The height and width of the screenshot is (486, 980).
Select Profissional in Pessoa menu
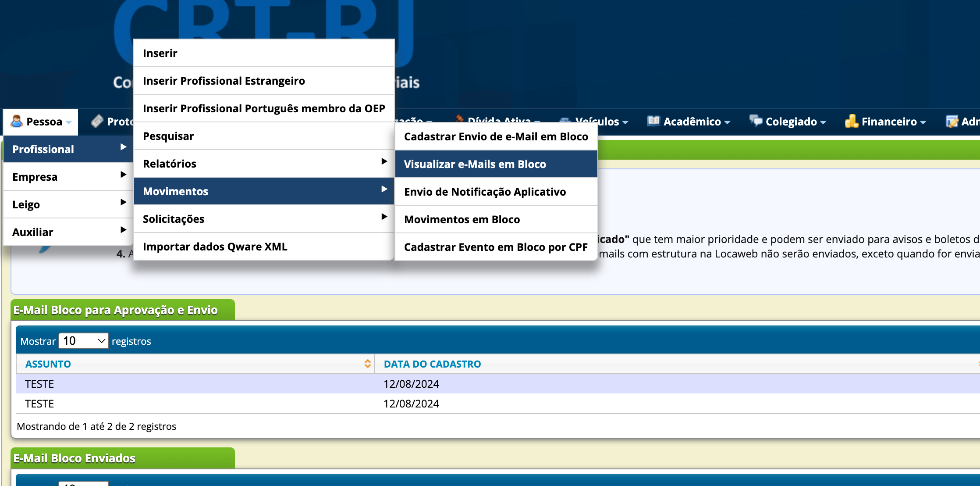[x=68, y=149]
